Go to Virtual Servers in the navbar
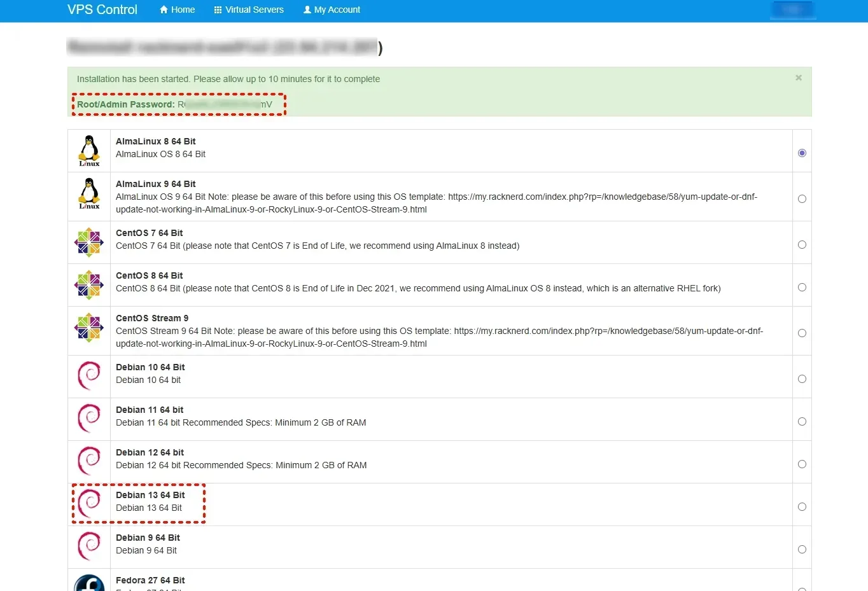 (249, 10)
